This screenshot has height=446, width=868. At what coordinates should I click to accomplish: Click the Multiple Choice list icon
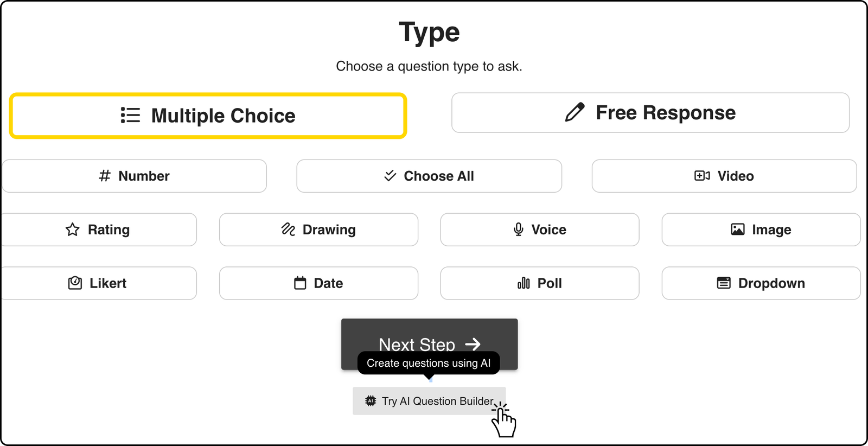tap(130, 116)
